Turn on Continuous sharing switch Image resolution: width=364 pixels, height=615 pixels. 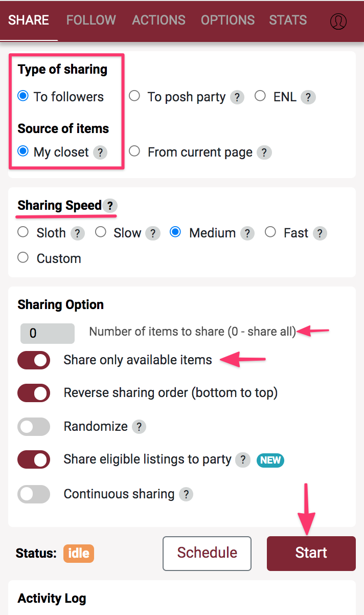point(34,495)
